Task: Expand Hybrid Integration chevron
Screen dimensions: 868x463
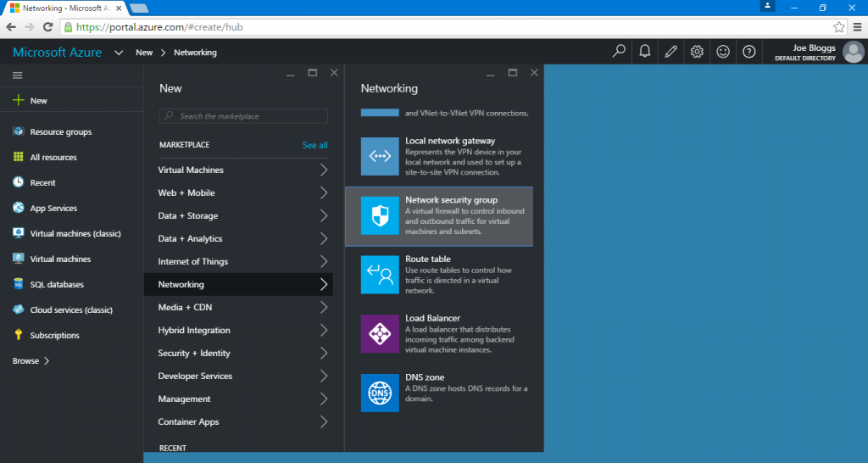Action: (324, 330)
